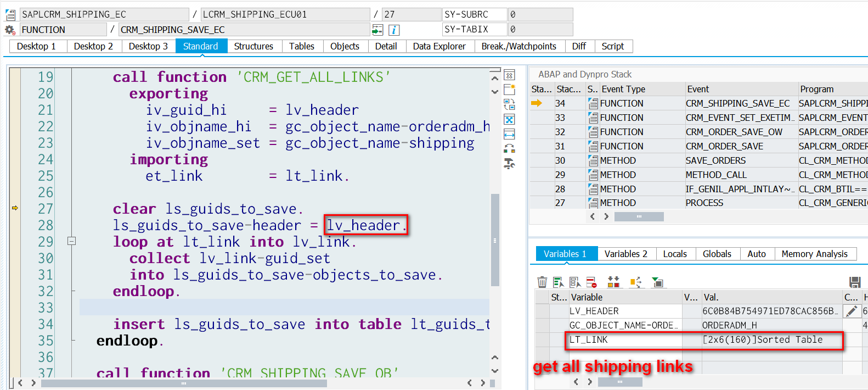Click the gear icon beside FUNCTION field

click(10, 30)
